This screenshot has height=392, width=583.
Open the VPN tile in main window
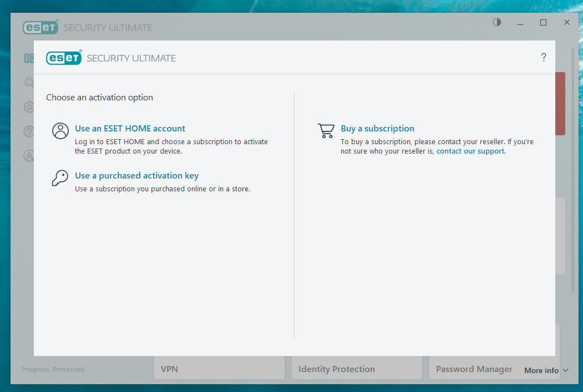pos(219,368)
